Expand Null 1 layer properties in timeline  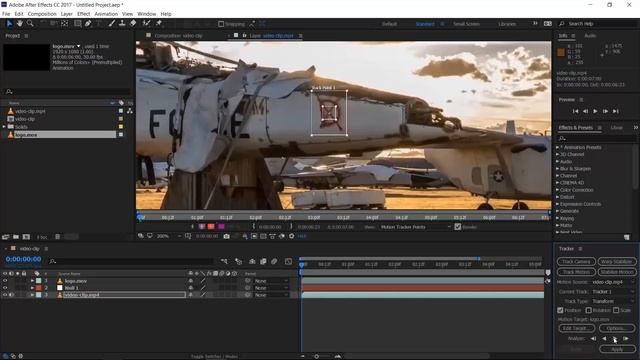click(32, 288)
